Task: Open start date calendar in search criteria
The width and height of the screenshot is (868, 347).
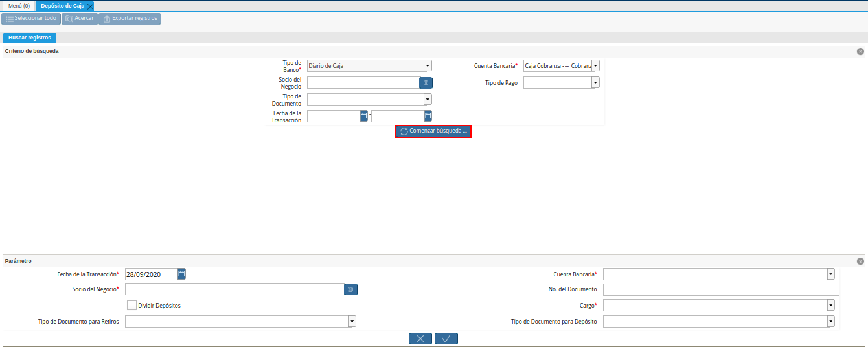Action: [x=364, y=116]
